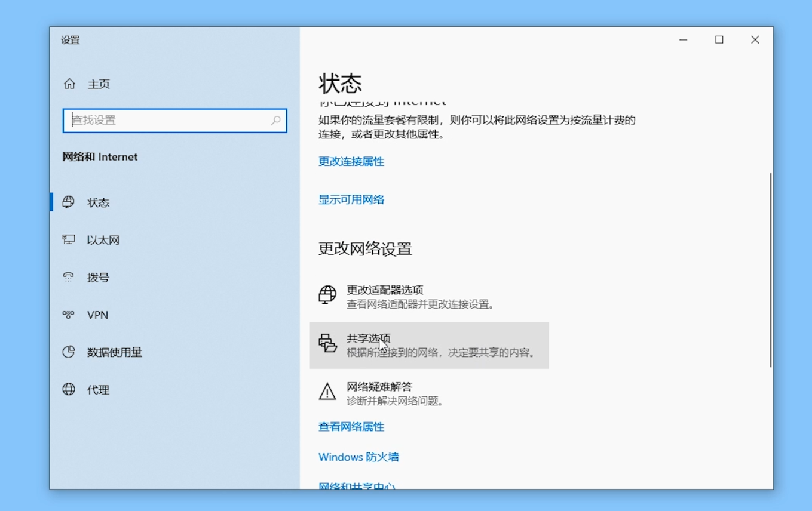Image resolution: width=812 pixels, height=511 pixels.
Task: Open Windows 防火墙 settings link
Action: click(x=358, y=457)
